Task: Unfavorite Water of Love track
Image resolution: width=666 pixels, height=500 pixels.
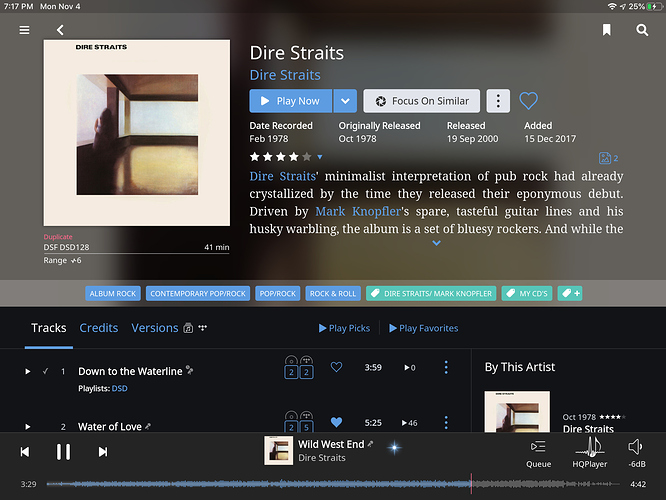Action: coord(336,422)
